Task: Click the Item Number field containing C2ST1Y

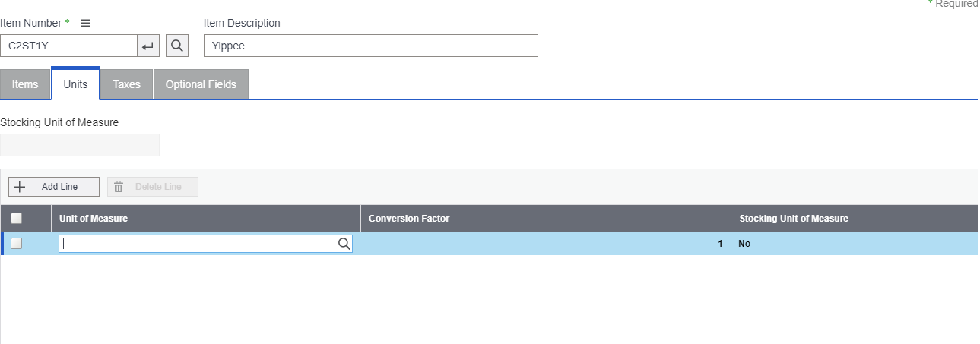Action: (68, 46)
